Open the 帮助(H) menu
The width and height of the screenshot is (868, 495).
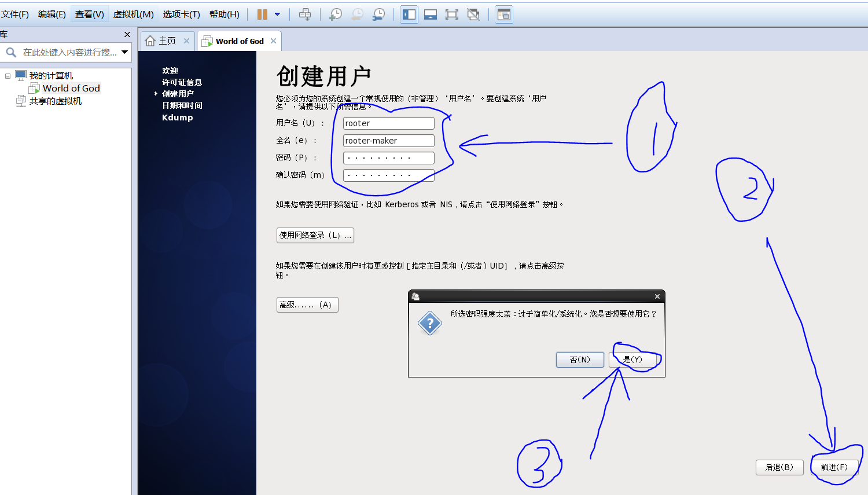point(225,14)
